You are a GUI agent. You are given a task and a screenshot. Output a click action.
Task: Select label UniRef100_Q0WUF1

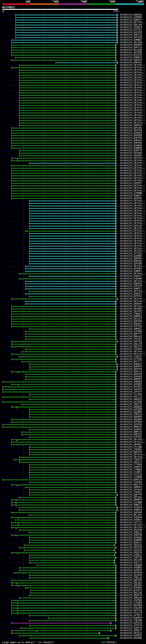point(131,271)
